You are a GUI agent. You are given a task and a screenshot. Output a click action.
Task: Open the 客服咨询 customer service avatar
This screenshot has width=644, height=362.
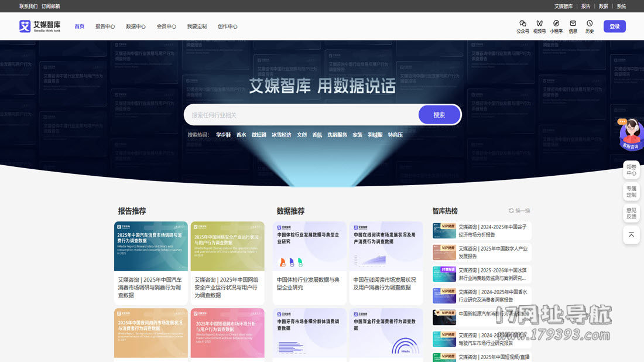(631, 134)
